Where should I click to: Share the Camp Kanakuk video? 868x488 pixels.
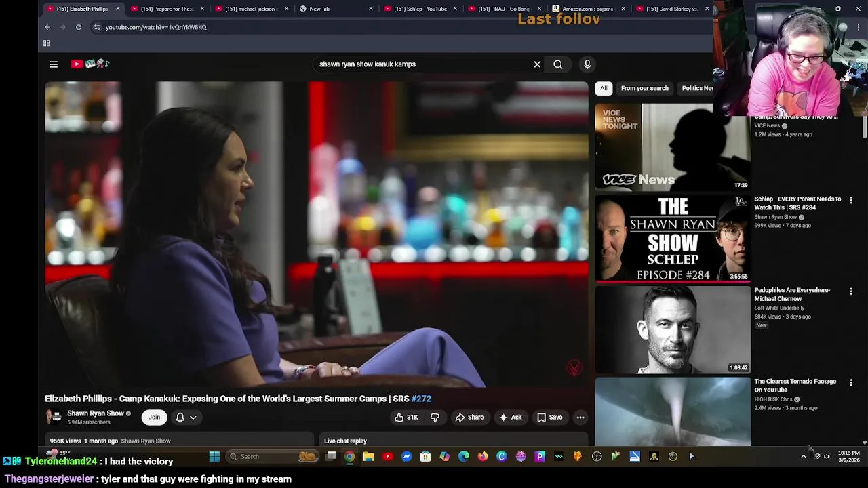coord(469,418)
